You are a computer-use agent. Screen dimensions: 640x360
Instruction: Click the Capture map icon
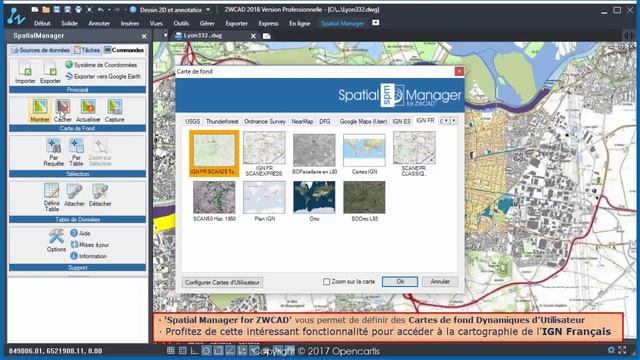115,110
